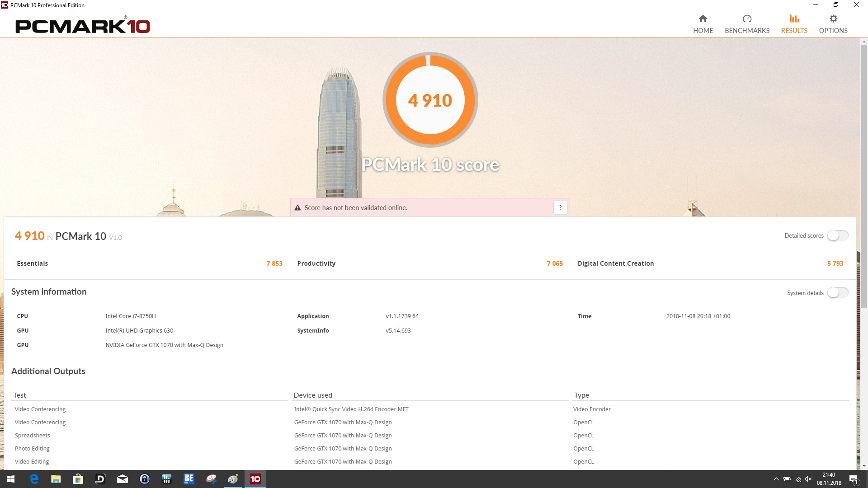Toggle the System details switch
868x488 pixels.
[838, 293]
